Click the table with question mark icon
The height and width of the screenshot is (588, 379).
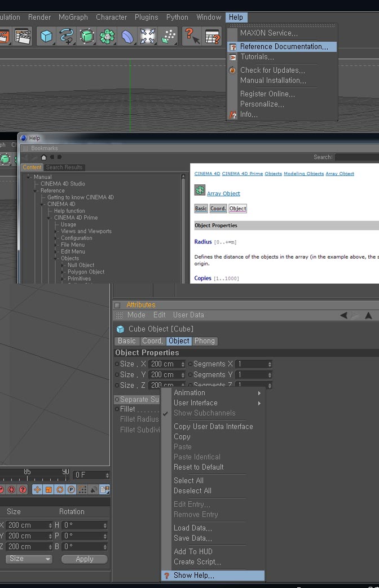point(213,37)
